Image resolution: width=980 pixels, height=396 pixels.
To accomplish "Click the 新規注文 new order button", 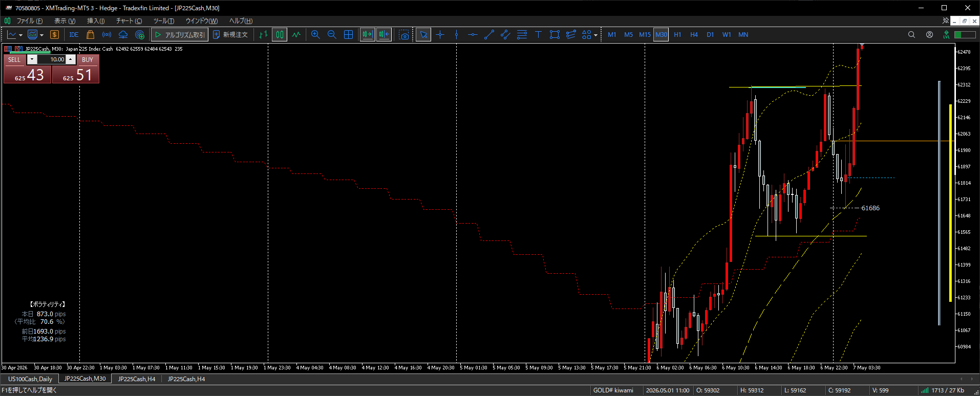I will (230, 35).
